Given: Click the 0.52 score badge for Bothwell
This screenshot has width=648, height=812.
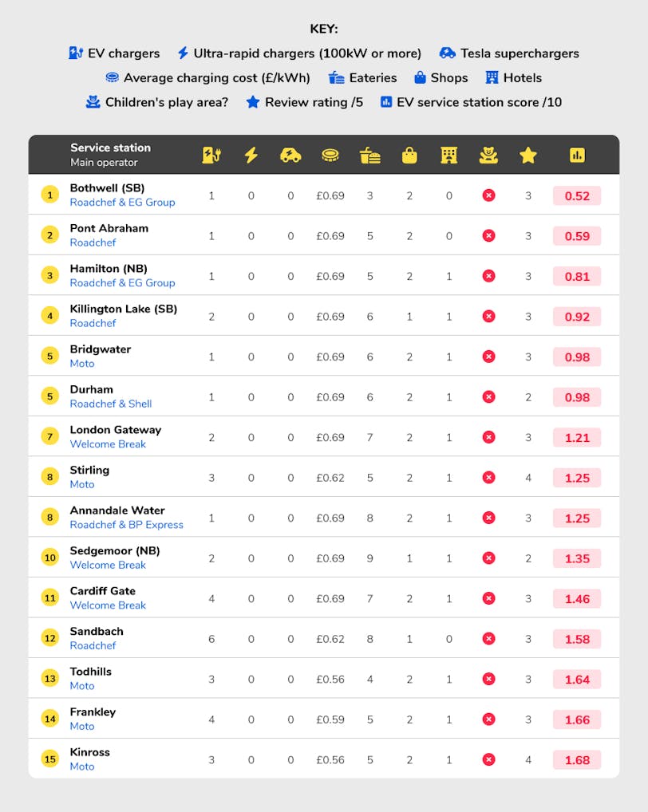Looking at the screenshot, I should [x=577, y=195].
